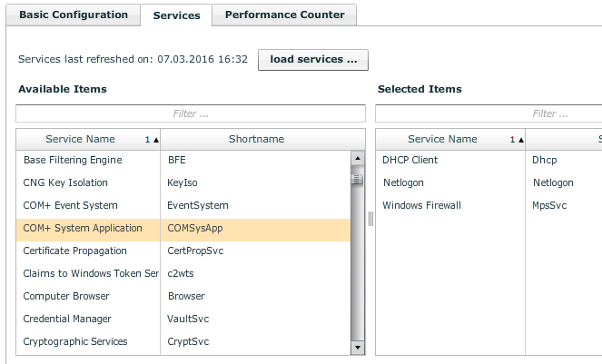The image size is (602, 364).
Task: Switch to the Basic Configuration tab
Action: 74,15
